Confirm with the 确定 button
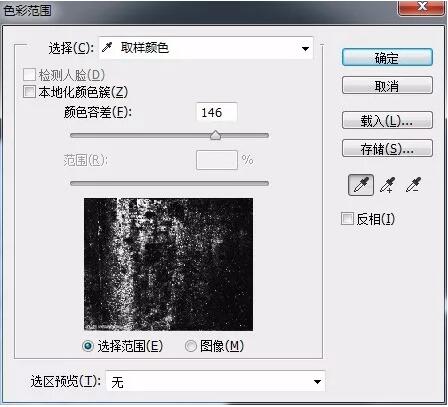448x407 pixels. (x=387, y=58)
